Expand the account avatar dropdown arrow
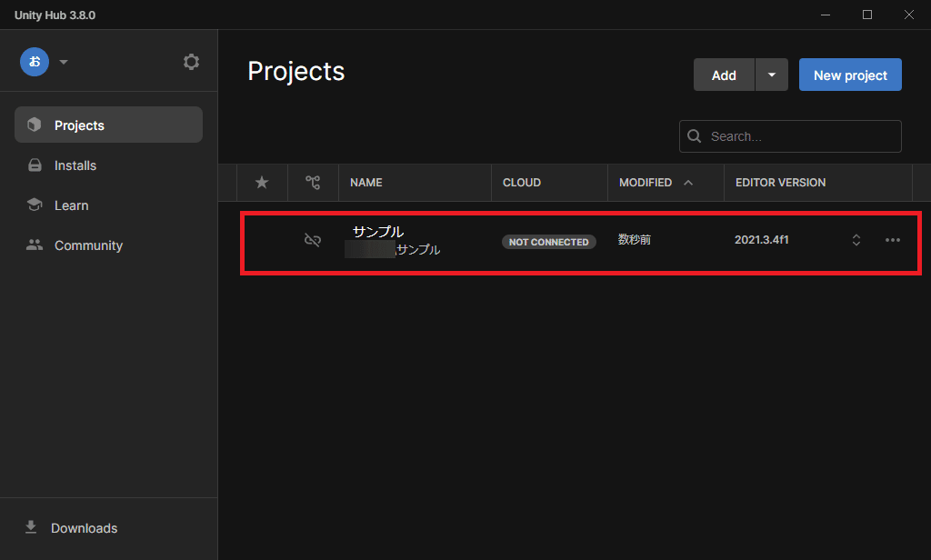 [64, 62]
